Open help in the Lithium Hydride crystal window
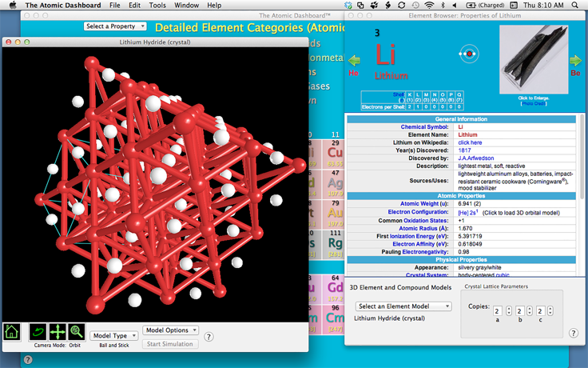Image resolution: width=588 pixels, height=368 pixels. pos(209,337)
